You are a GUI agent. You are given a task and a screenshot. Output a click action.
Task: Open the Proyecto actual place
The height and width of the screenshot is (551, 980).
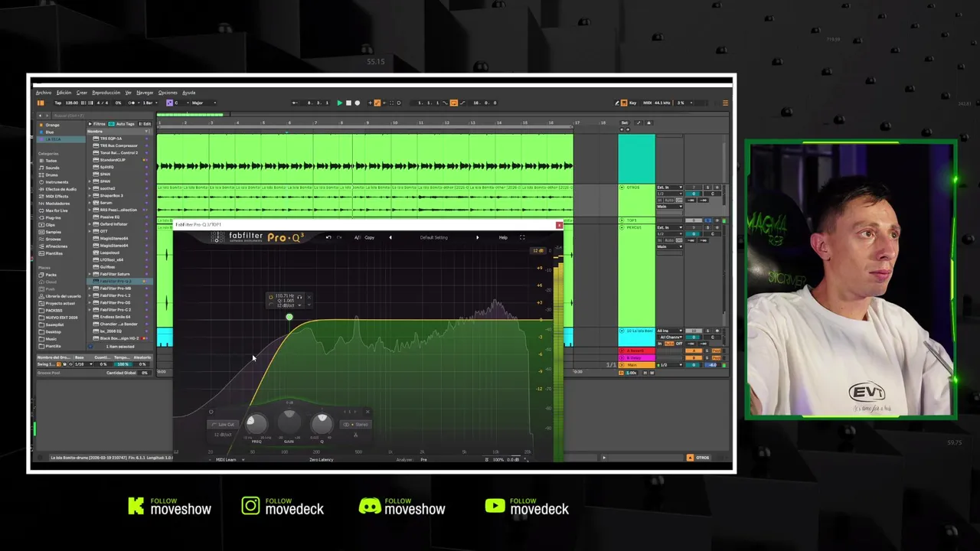58,303
